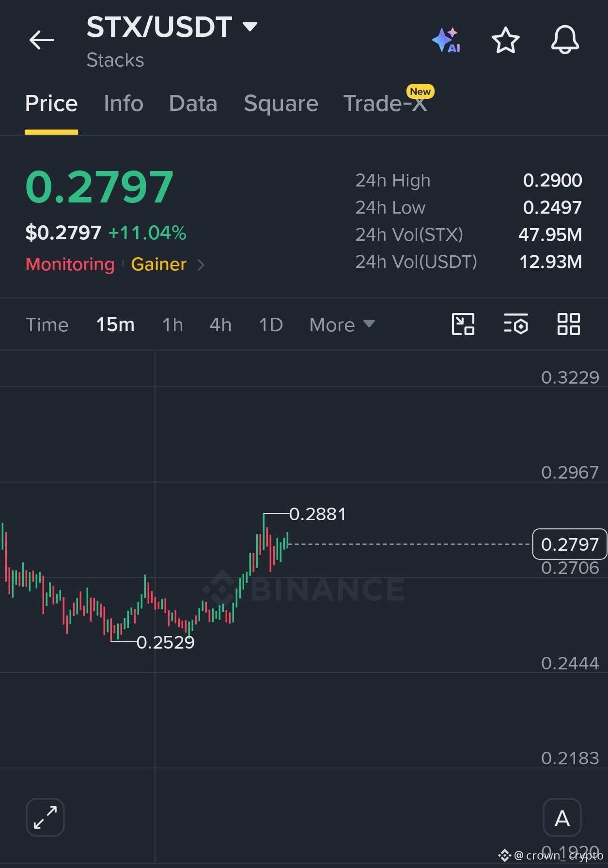Tap the large green 0.2797 price
The width and height of the screenshot is (608, 868).
click(99, 186)
